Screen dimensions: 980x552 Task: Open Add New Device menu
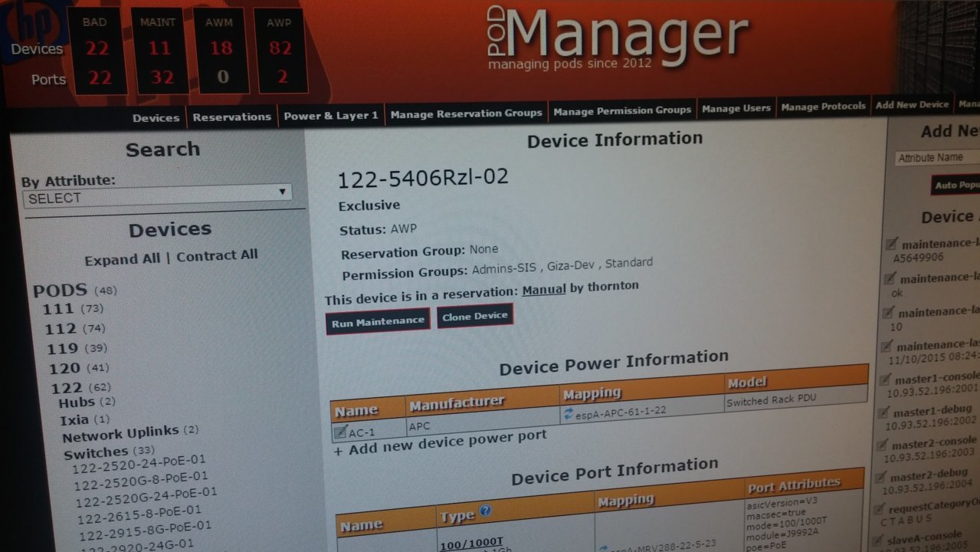[913, 104]
